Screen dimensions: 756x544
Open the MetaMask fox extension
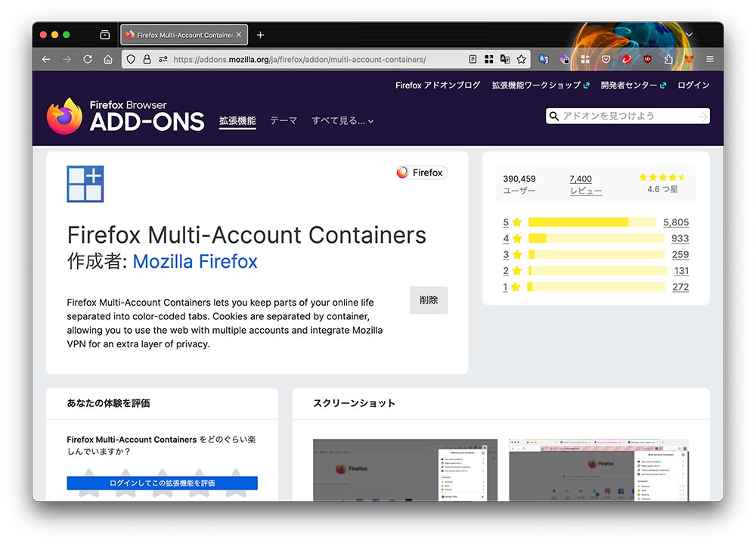pos(689,59)
